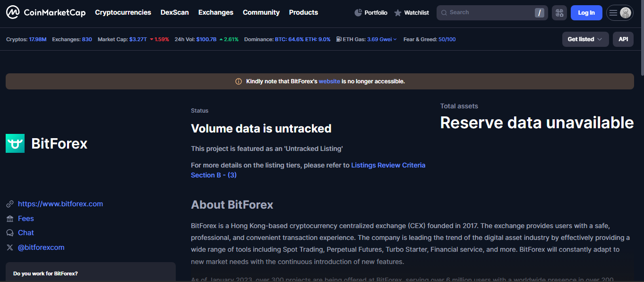
Task: Click the Fees bank icon
Action: 10,219
